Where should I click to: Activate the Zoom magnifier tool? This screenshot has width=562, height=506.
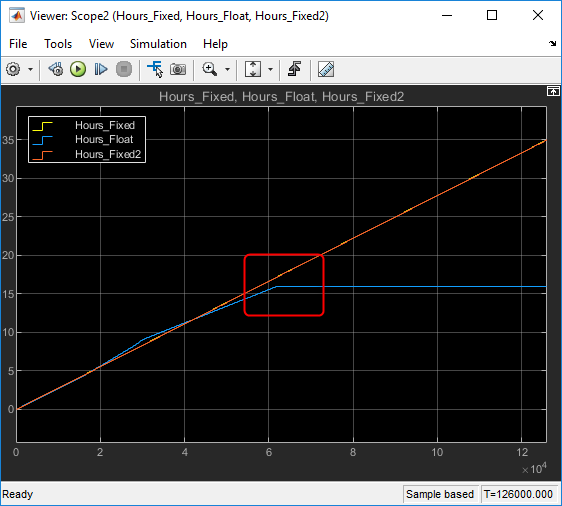coord(210,69)
